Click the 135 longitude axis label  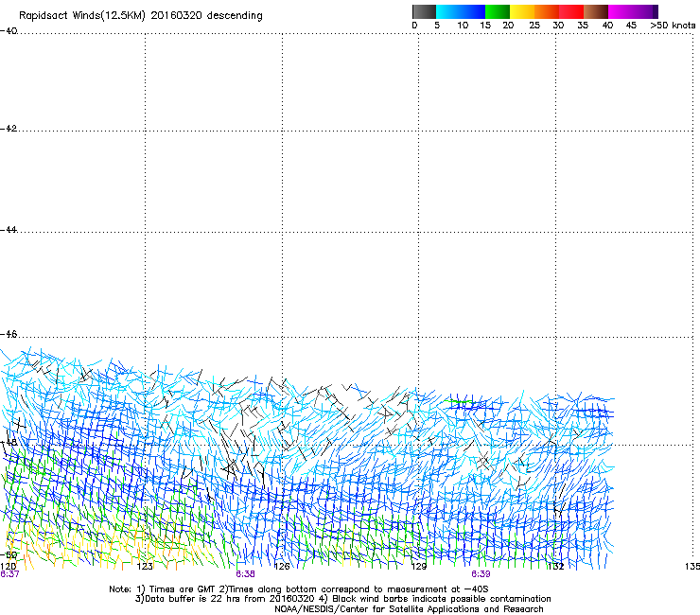pos(692,567)
